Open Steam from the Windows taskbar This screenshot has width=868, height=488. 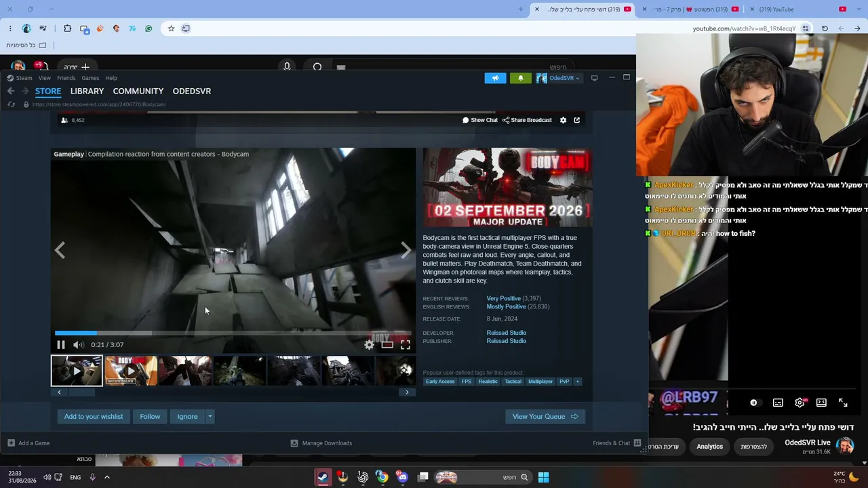point(323,477)
